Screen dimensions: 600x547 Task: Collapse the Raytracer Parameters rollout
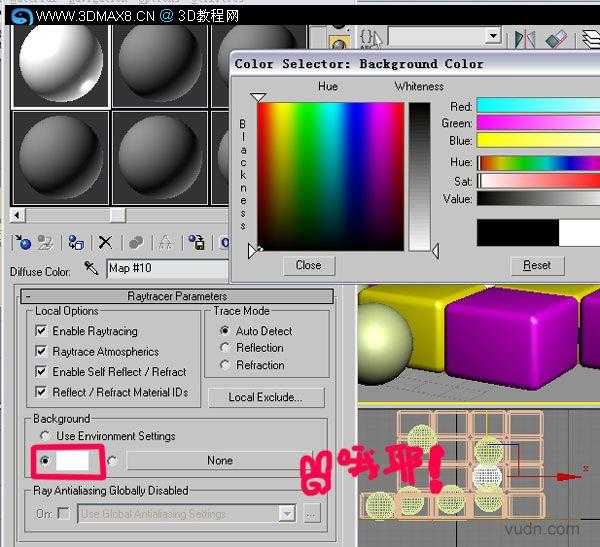click(x=177, y=296)
